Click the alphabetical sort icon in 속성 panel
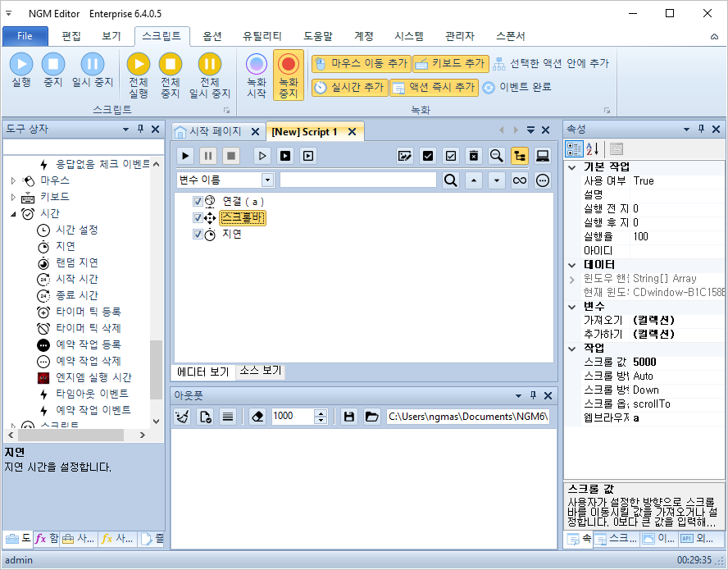728x570 pixels. [x=592, y=149]
